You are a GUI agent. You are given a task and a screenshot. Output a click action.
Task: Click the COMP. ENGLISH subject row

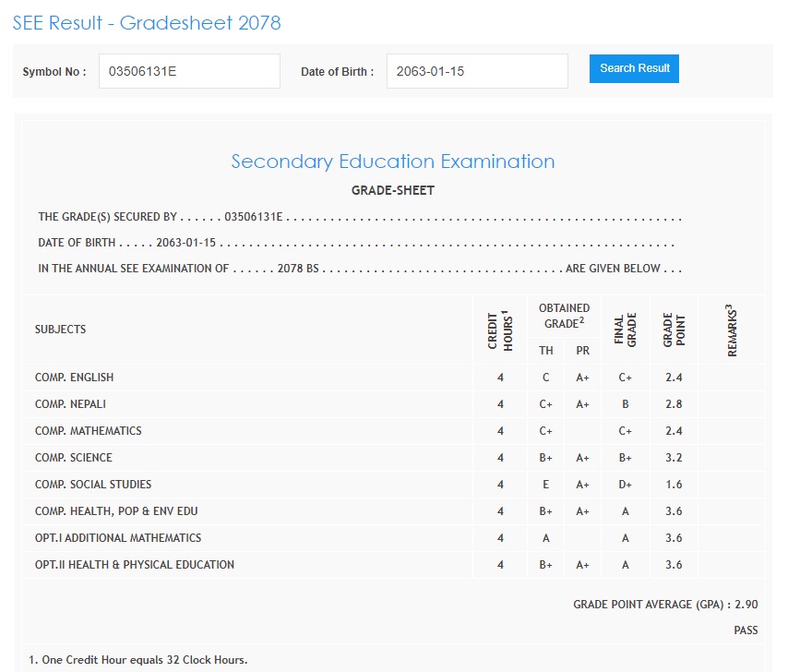click(75, 378)
